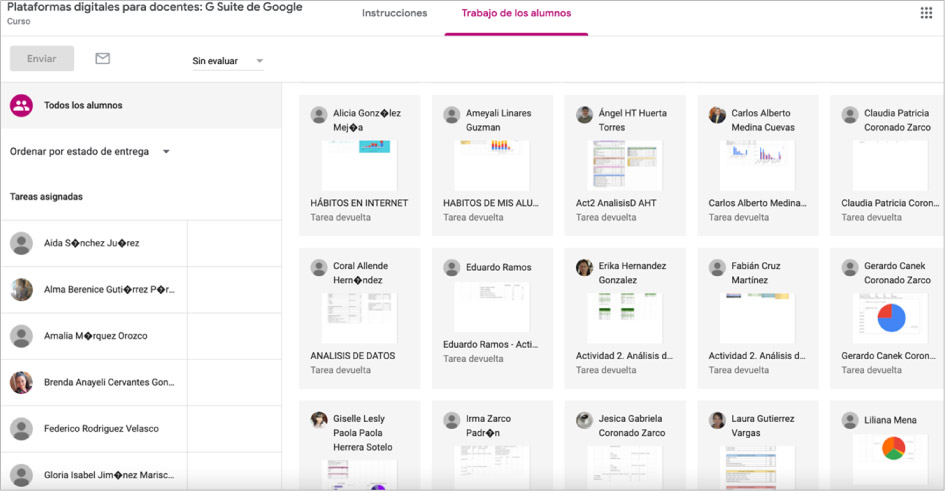Click Gloria Isabel Jiménez student name
The width and height of the screenshot is (945, 491).
pos(109,475)
